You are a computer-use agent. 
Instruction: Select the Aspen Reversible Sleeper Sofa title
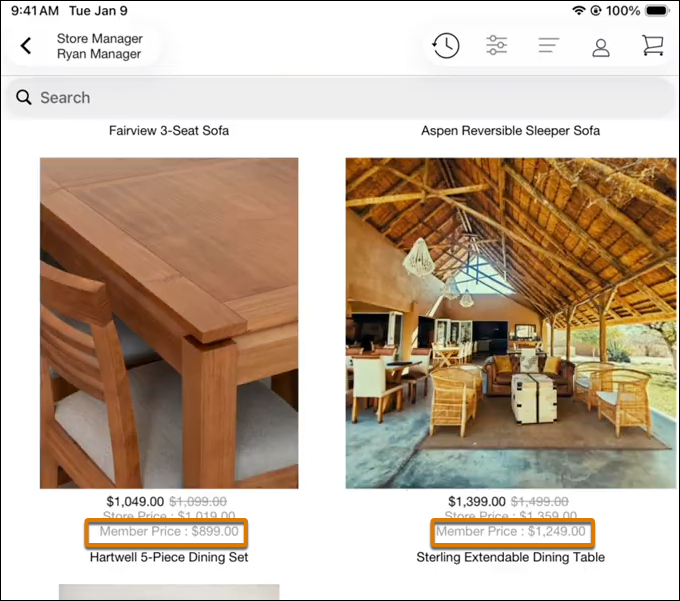coord(510,131)
